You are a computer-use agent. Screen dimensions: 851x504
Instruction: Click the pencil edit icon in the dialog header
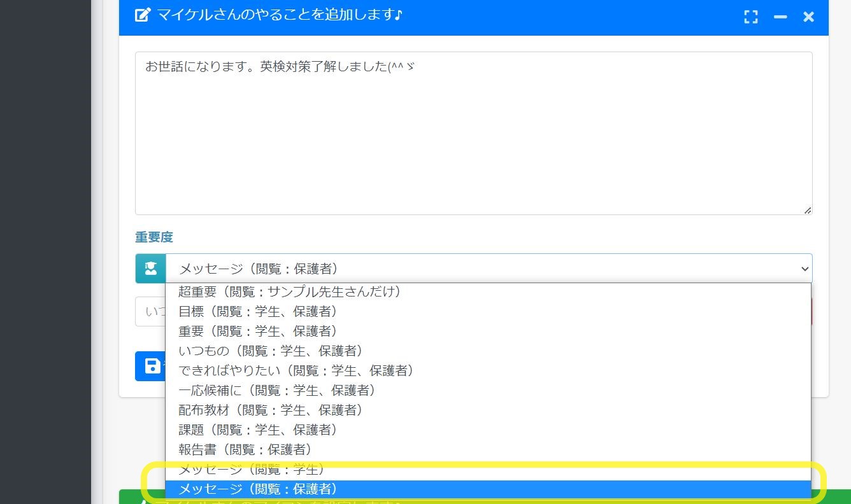pyautogui.click(x=141, y=17)
